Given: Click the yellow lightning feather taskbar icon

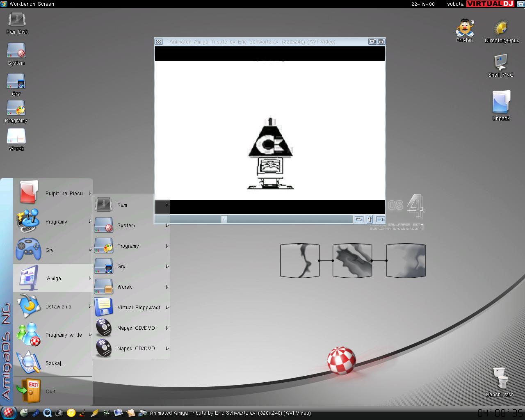Looking at the screenshot, I should [95, 413].
